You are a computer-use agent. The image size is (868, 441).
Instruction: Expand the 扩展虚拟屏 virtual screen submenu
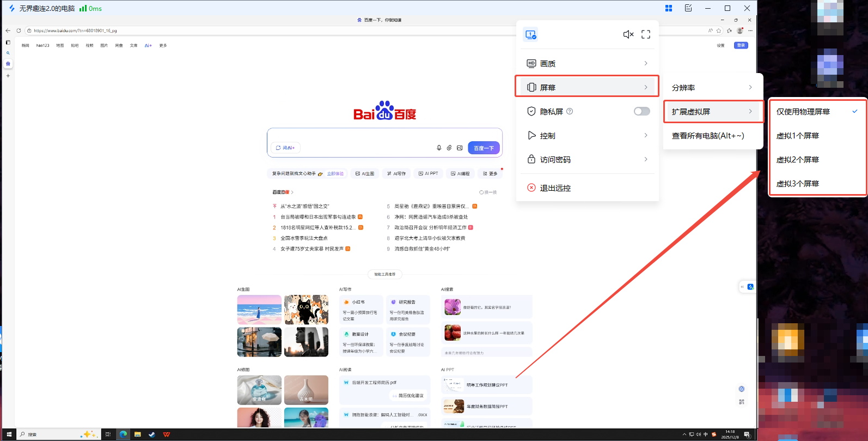[712, 112]
